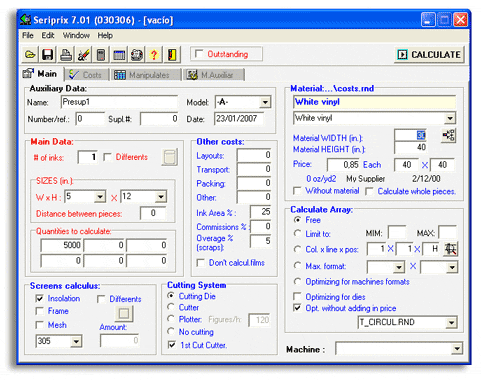Choose No cutting radio option

click(x=171, y=331)
